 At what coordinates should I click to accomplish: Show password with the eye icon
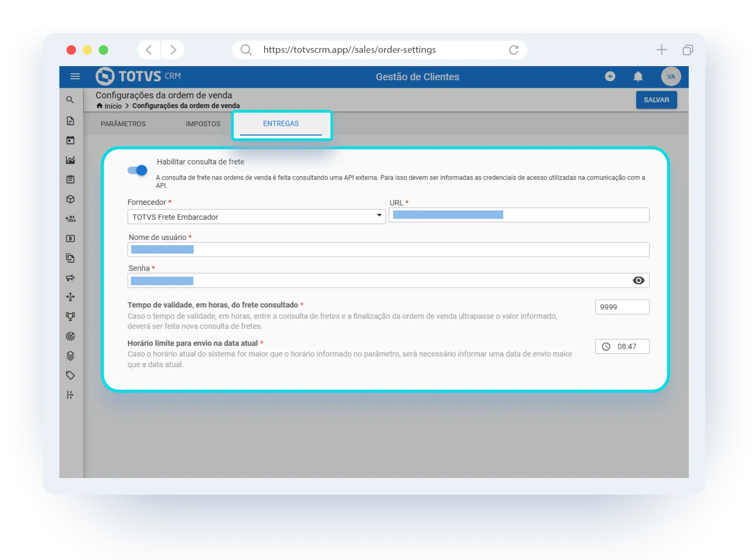point(638,281)
